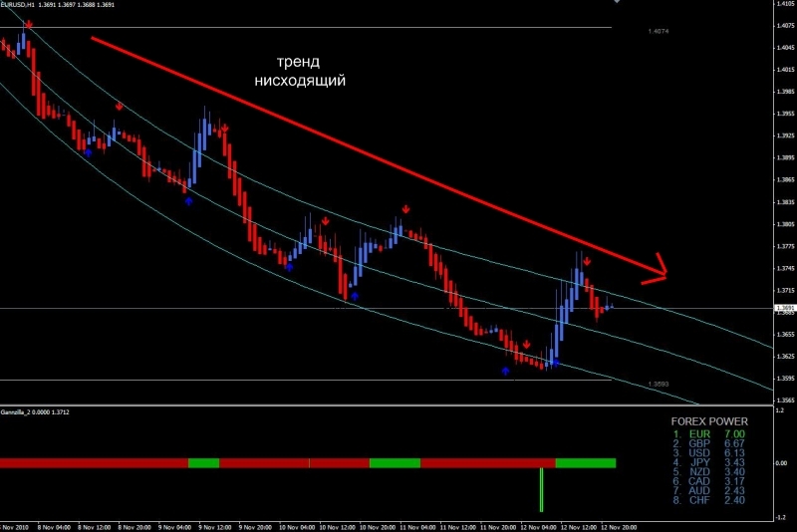Click the 1.3593 lower level label
Viewport: 797px width, 532px height.
tap(658, 385)
